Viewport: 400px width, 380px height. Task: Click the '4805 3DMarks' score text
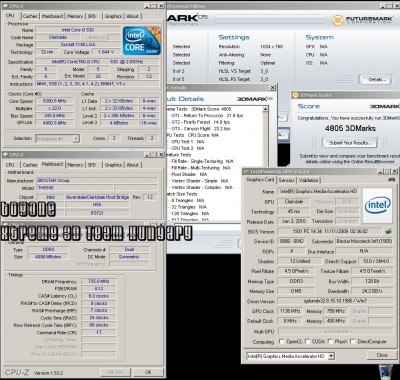tap(350, 128)
